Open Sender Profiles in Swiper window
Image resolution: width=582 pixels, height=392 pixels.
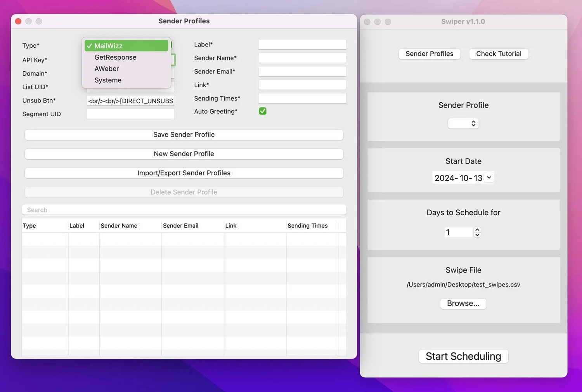point(430,54)
